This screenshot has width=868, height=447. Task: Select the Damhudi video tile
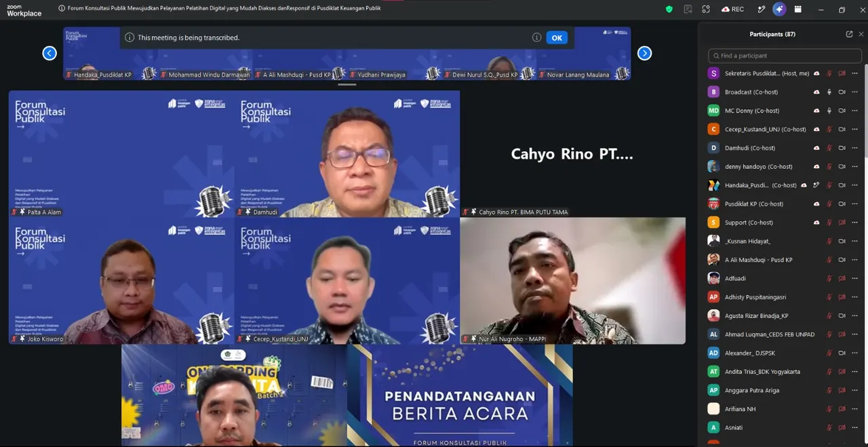click(x=347, y=154)
